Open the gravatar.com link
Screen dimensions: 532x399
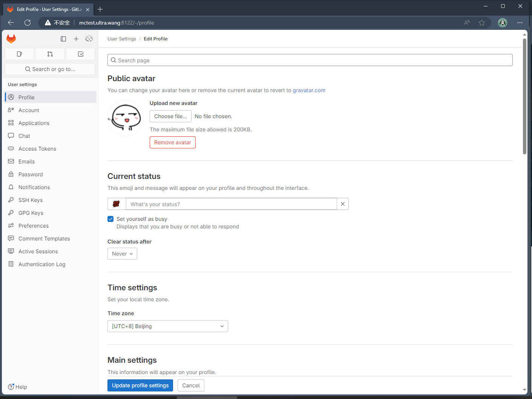309,90
